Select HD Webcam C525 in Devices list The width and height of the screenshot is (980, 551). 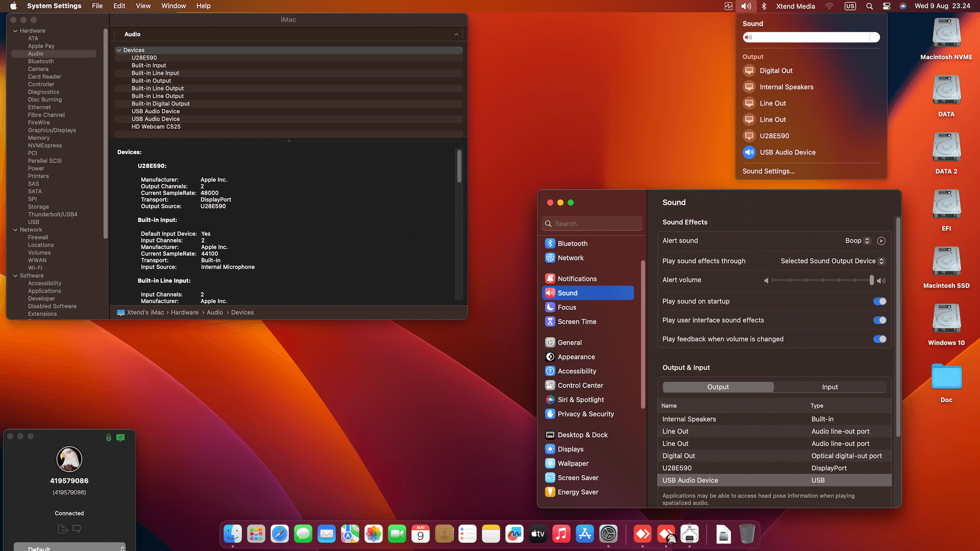tap(289, 127)
